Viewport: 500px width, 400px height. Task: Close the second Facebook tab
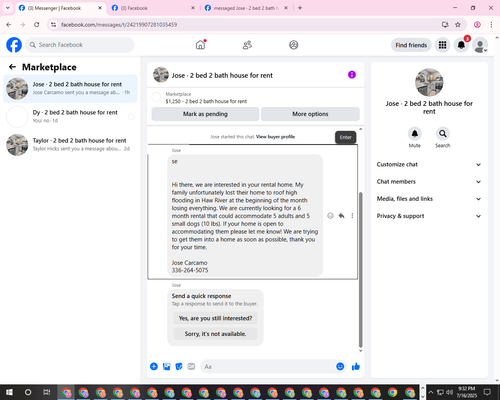click(x=193, y=8)
